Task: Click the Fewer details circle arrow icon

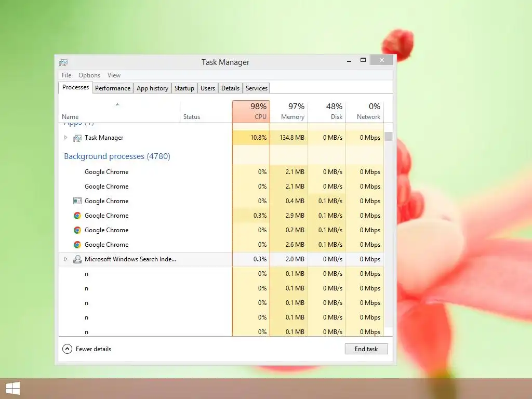Action: [67, 349]
